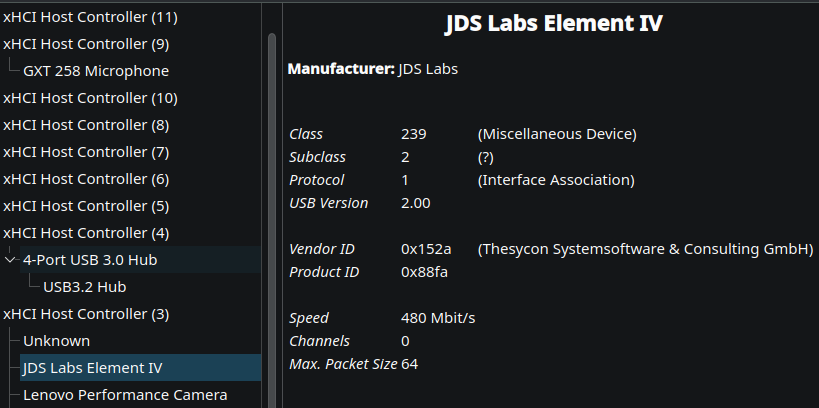Collapse the 4-Port USB 3.0 Hub node

click(x=10, y=260)
